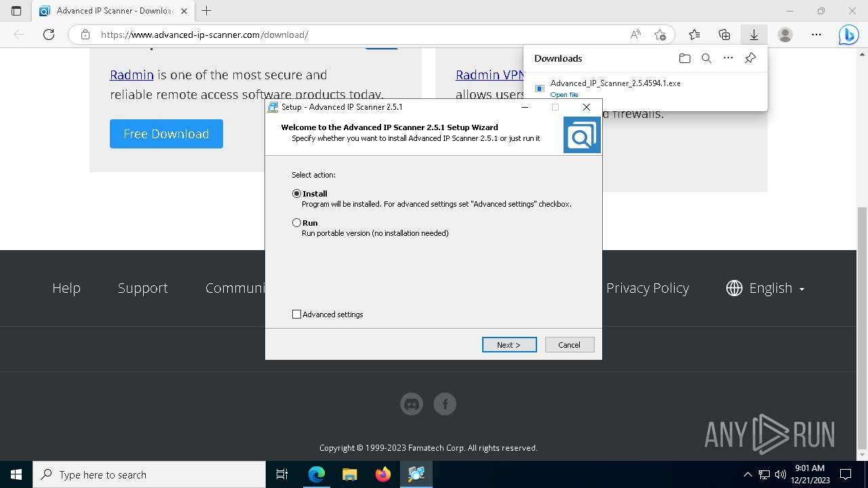Enable the Advanced settings checkbox
This screenshot has height=488, width=868.
[x=296, y=314]
